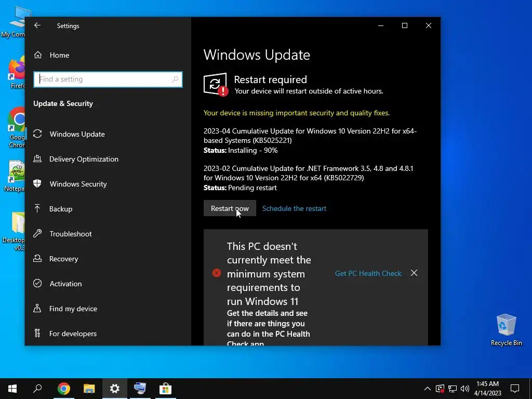Click the Restart required update status icon
Image resolution: width=532 pixels, height=399 pixels.
point(216,84)
